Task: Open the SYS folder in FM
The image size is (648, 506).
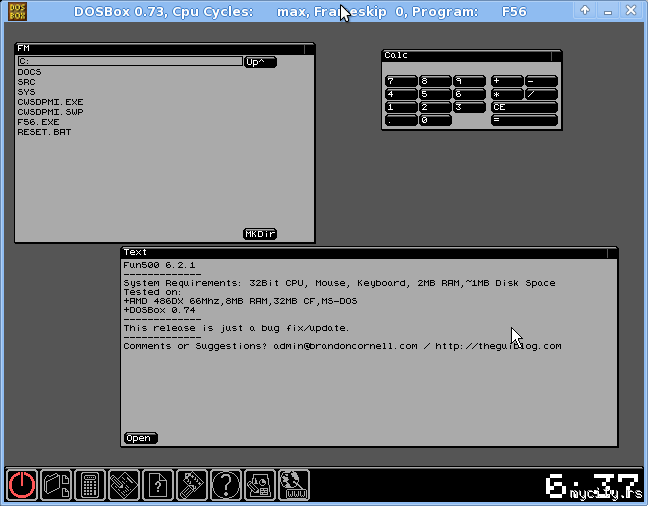Action: (x=26, y=92)
